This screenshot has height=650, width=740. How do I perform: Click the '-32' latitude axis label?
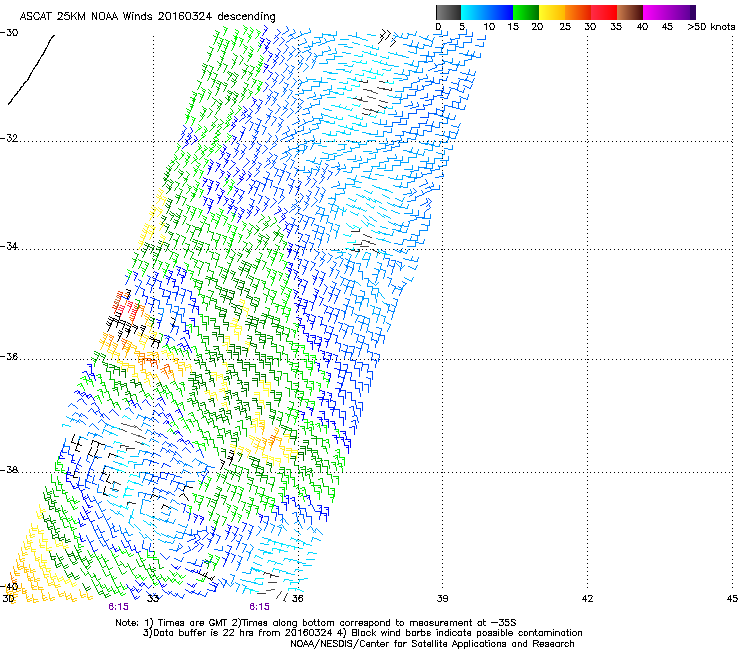click(x=9, y=138)
